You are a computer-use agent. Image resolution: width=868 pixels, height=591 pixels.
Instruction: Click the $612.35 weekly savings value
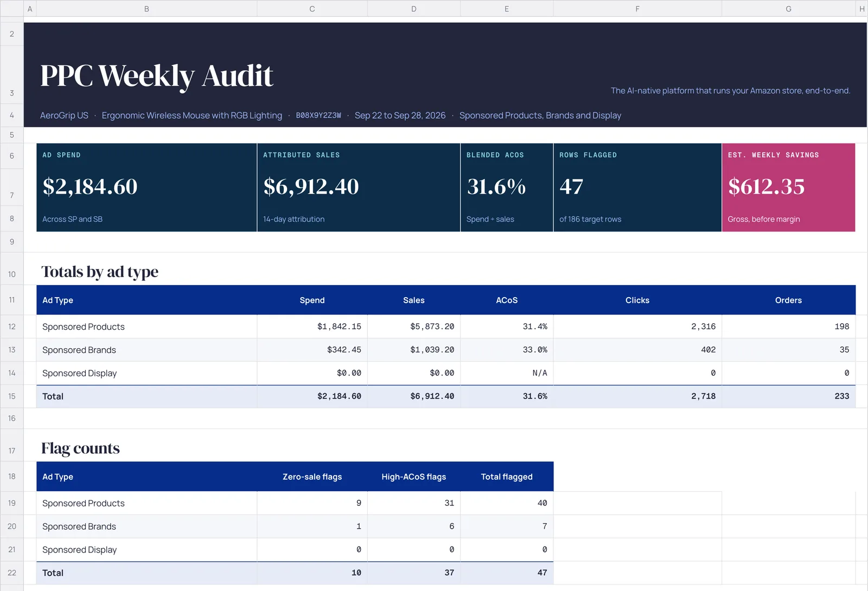[767, 187]
